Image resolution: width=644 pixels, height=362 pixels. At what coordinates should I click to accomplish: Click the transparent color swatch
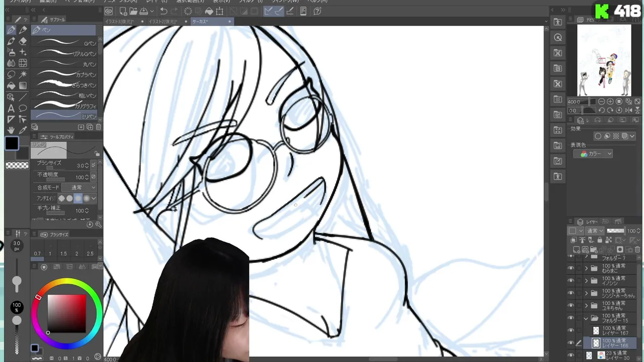17,165
